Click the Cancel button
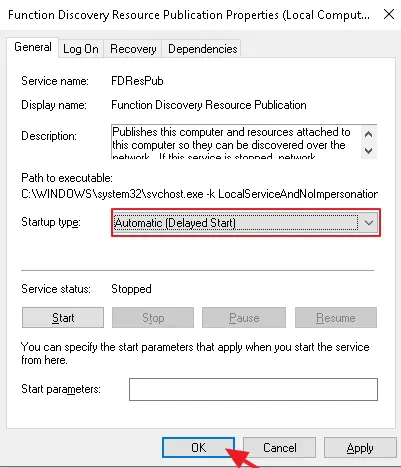Screen dimensions: 401x468 point(279,448)
